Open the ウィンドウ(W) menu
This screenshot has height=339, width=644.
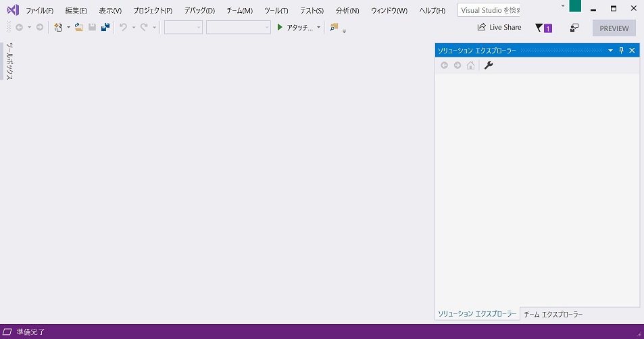click(x=389, y=11)
